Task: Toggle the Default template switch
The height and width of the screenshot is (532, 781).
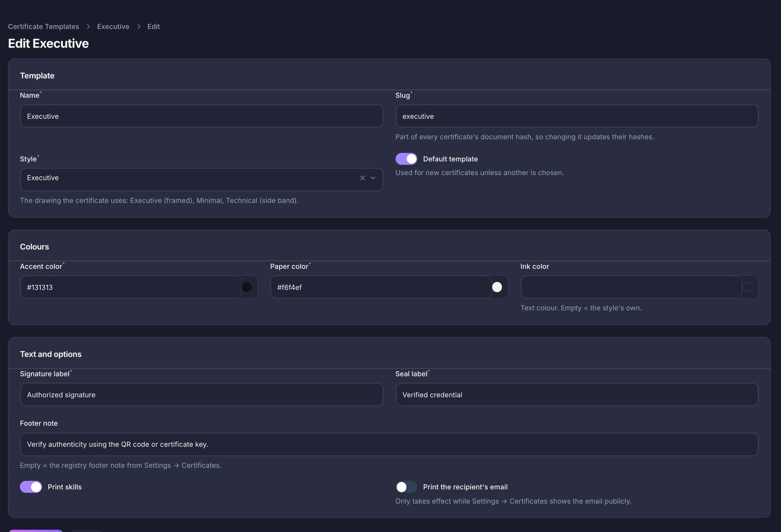Action: point(406,159)
